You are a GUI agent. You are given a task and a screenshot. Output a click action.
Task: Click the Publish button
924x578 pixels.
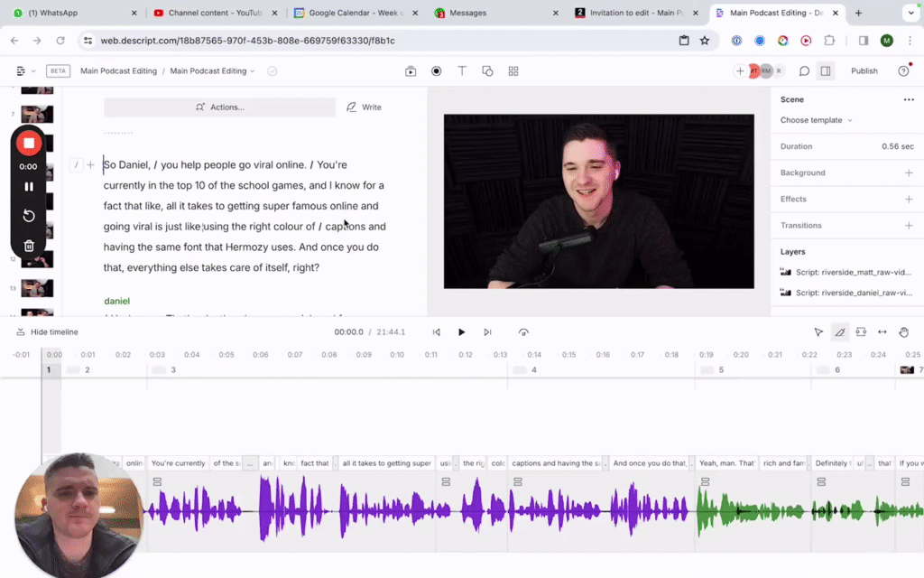click(x=864, y=70)
